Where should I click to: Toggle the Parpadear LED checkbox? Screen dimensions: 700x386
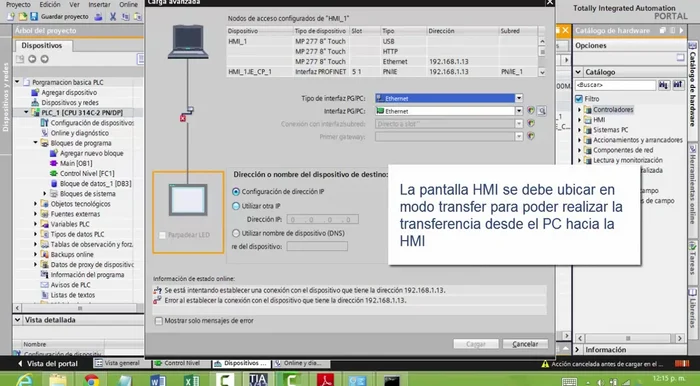pyautogui.click(x=162, y=235)
